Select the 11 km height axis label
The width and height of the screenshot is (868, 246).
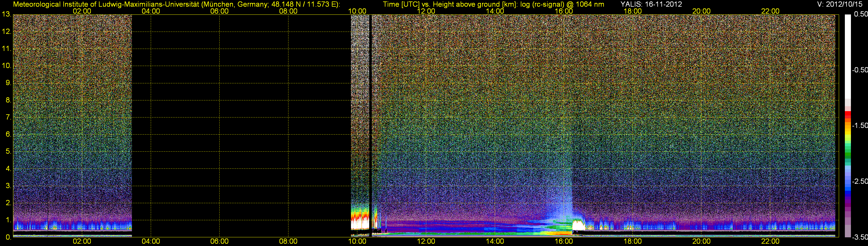6,49
